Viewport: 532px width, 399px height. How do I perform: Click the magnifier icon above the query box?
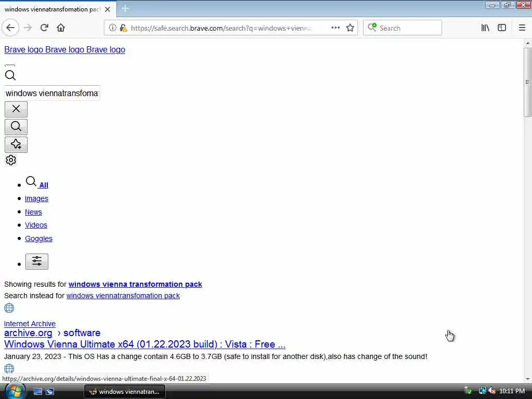tap(10, 75)
